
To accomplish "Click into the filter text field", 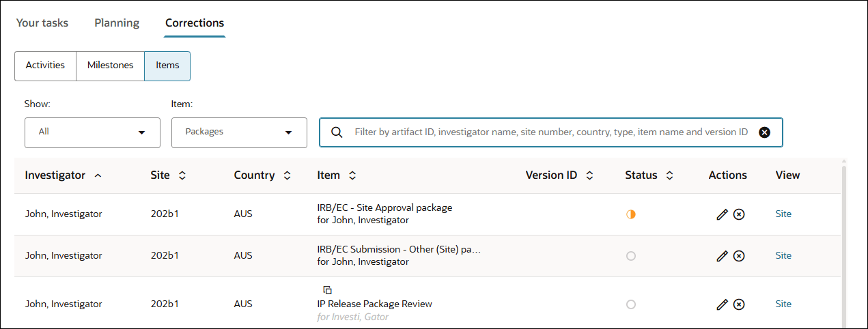I will click(x=551, y=132).
